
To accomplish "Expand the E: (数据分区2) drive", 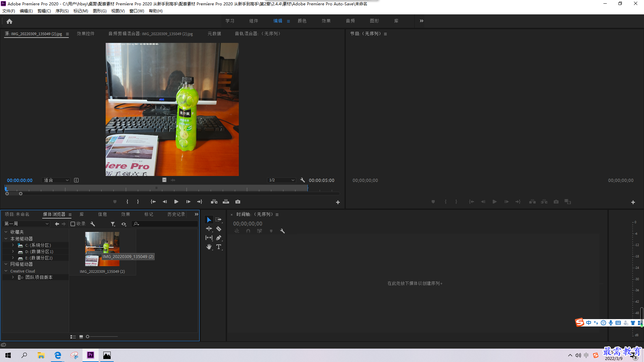I will (13, 258).
